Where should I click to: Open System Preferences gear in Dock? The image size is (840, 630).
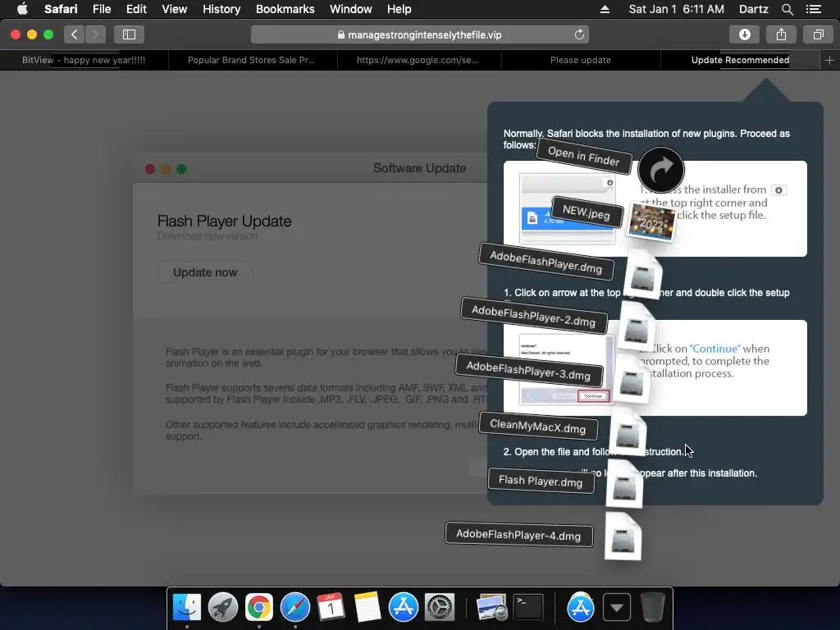pos(440,608)
